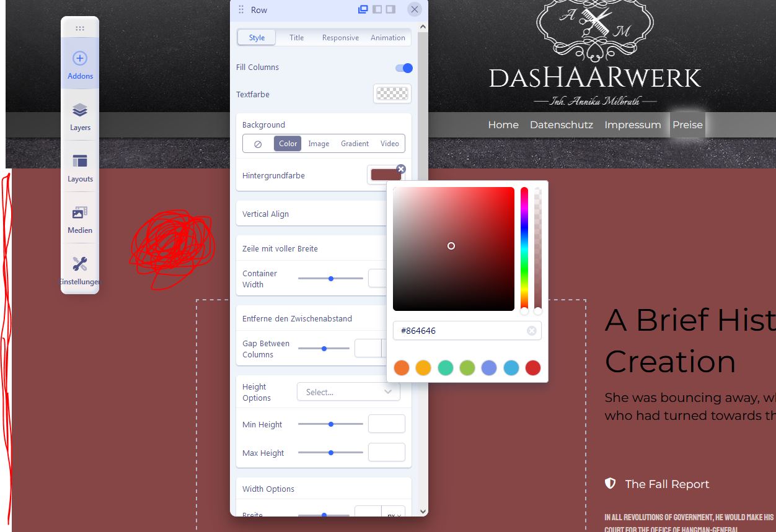Click the Textfarbe transparent color swatch
Viewport: 776px width, 532px height.
[392, 94]
